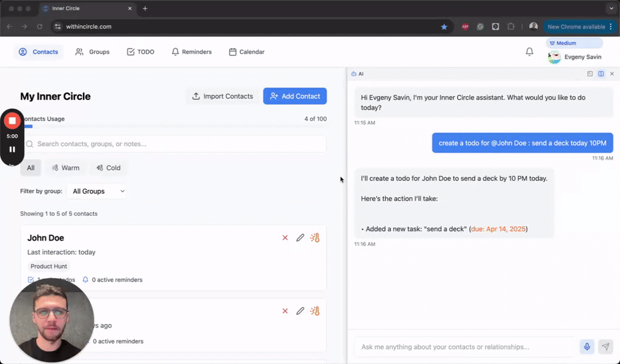Click the AI chat message input
The height and width of the screenshot is (364, 620).
pyautogui.click(x=466, y=346)
